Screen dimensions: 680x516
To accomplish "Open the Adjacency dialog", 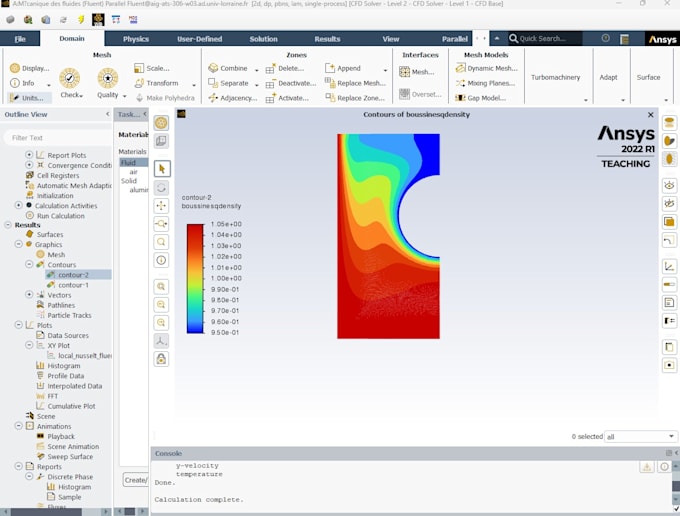I will 233,98.
